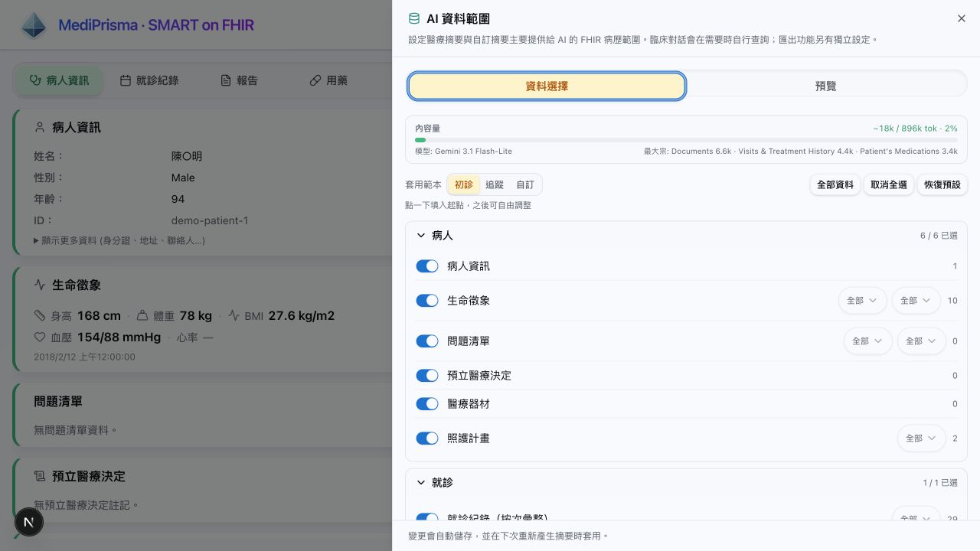This screenshot has width=980, height=551.
Task: Open the right 全部 dropdown for 生命徵象
Action: [916, 301]
